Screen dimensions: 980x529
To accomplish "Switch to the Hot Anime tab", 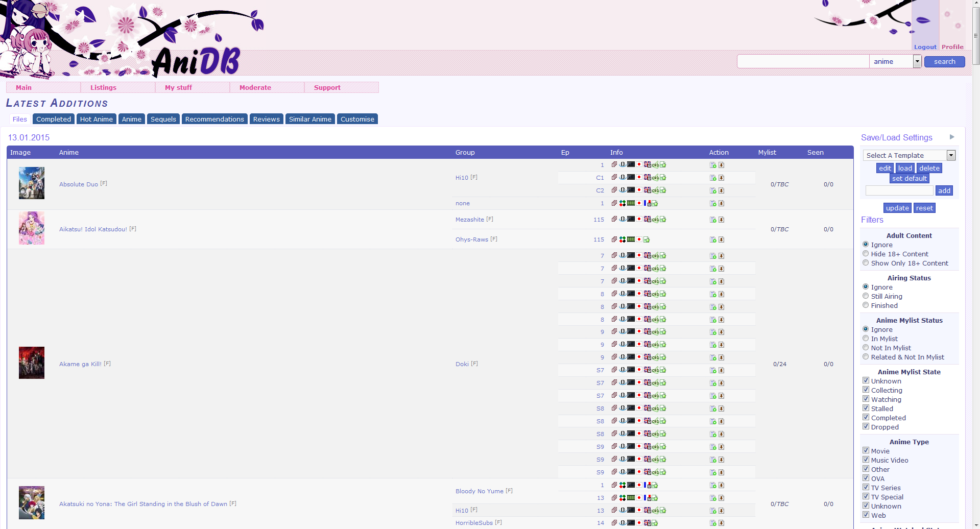I will pyautogui.click(x=97, y=119).
